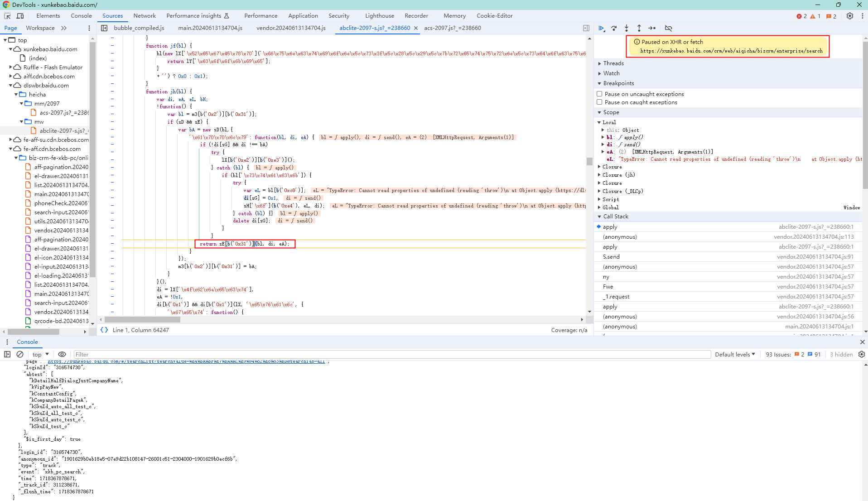Toggle the navigator sidebar icon
This screenshot has width=868, height=501.
click(x=104, y=28)
